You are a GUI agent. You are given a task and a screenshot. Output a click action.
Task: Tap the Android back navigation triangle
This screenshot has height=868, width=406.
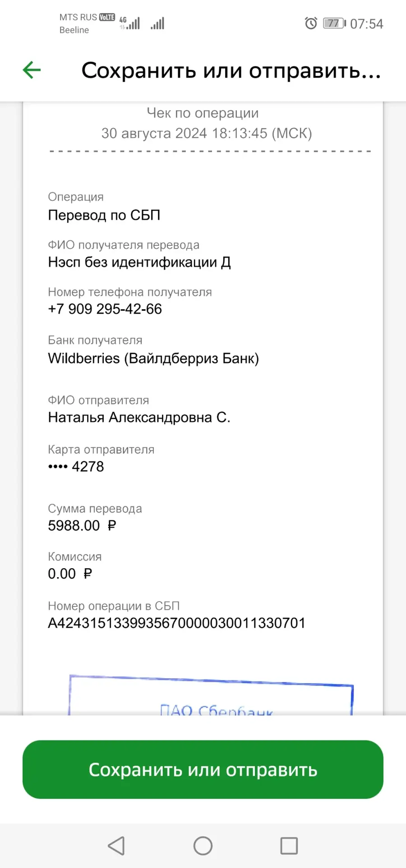[116, 846]
